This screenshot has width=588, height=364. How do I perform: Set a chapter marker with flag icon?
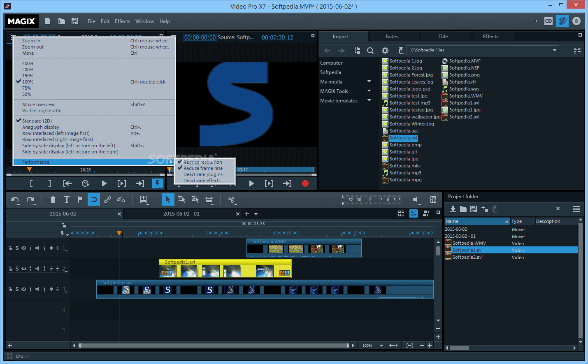(80, 199)
